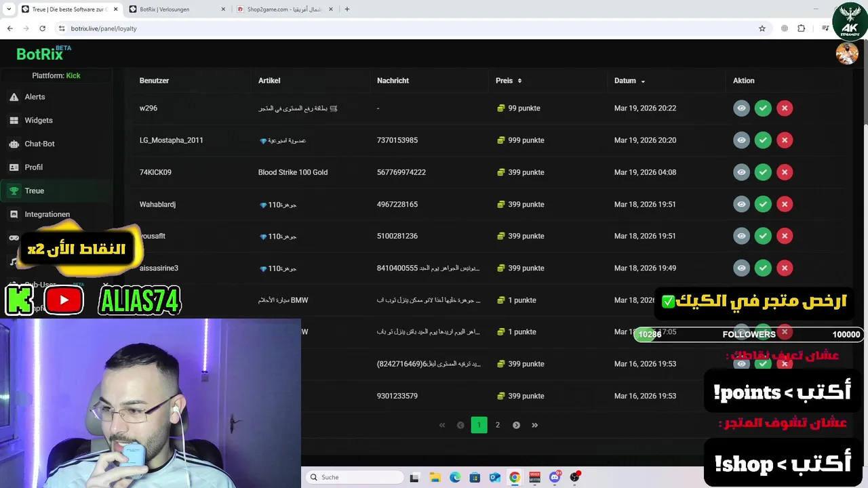The width and height of the screenshot is (868, 488).
Task: Open Outlook from the taskbar
Action: tap(494, 477)
